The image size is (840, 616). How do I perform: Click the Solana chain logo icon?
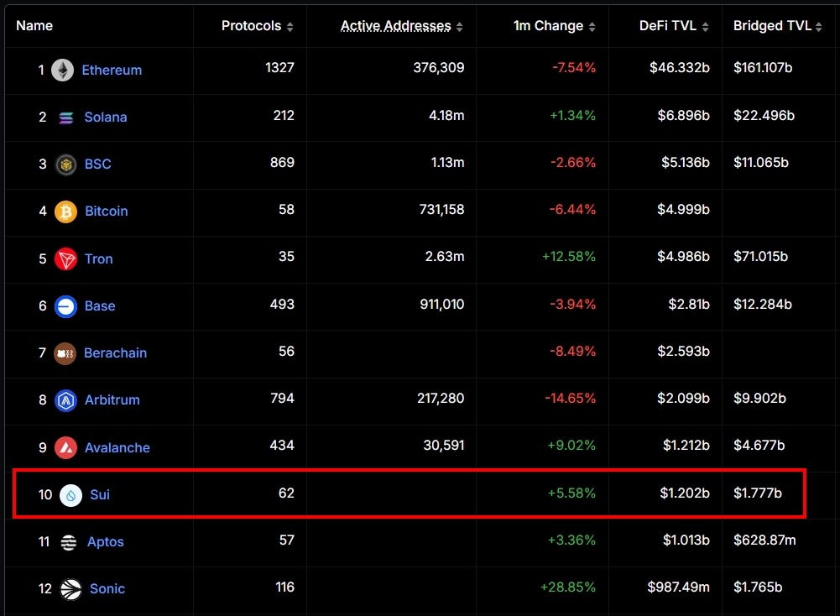click(66, 117)
